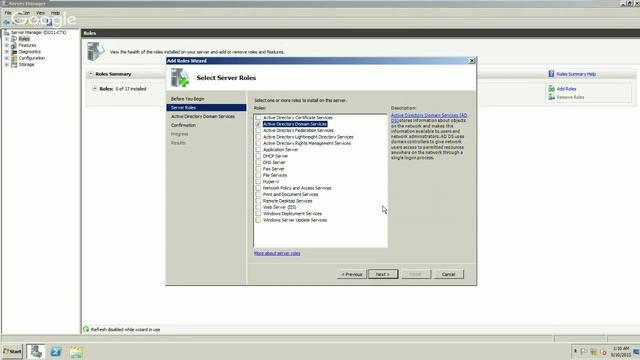
Task: Go to Before You Begin wizard step
Action: pyautogui.click(x=187, y=99)
